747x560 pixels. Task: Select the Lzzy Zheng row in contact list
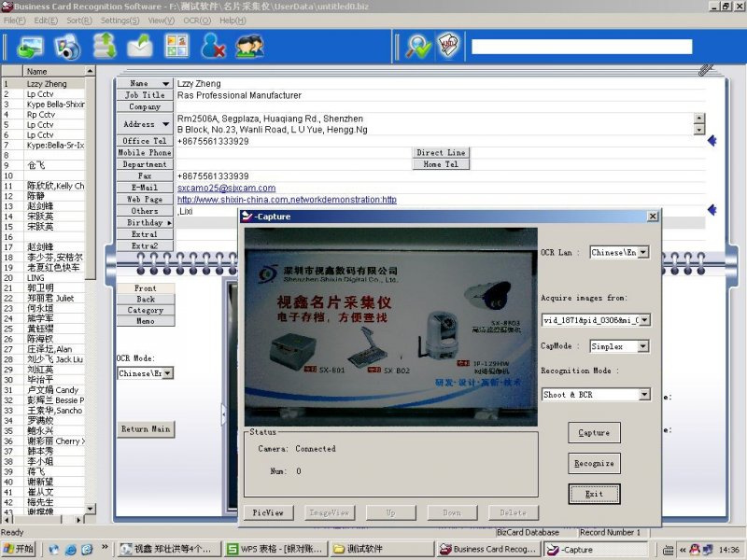coord(43,84)
